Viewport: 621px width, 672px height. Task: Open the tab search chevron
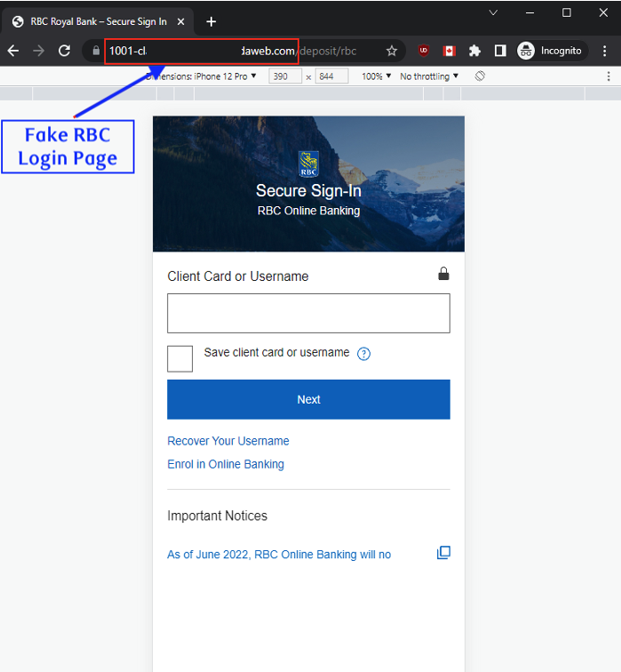coord(493,12)
